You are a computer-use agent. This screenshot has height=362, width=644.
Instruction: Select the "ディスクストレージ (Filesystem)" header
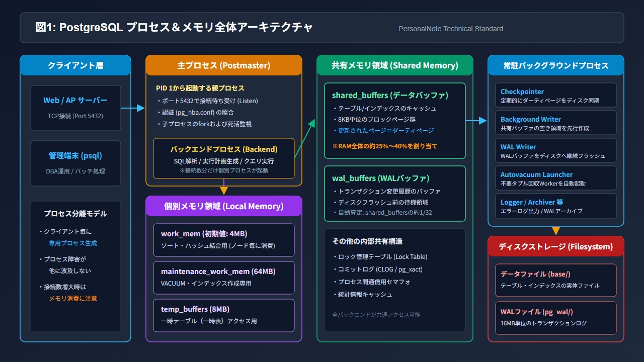tap(556, 246)
